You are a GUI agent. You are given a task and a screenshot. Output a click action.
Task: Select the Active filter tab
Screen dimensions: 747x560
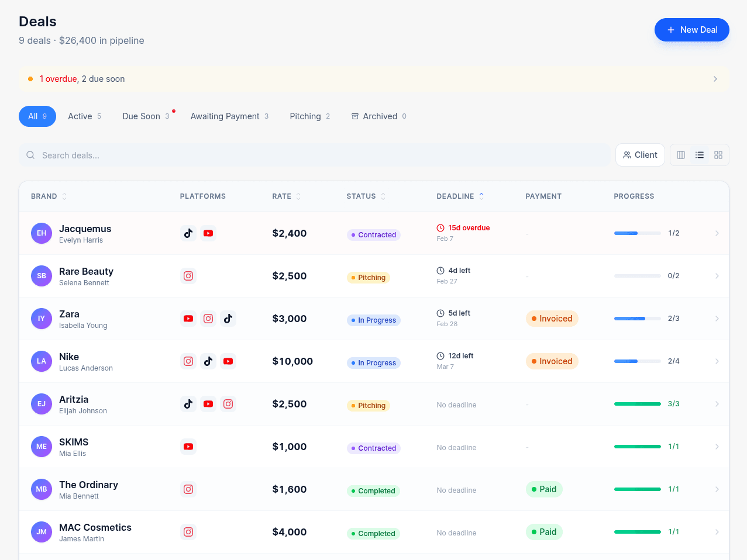pyautogui.click(x=81, y=116)
